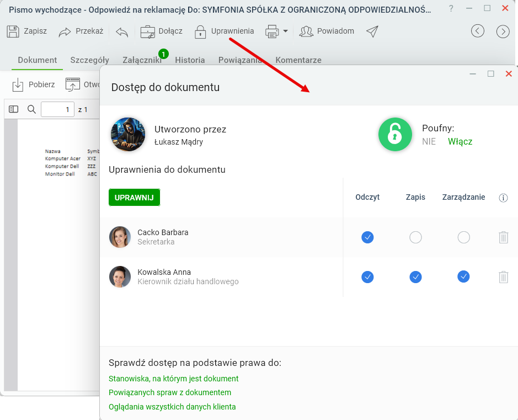This screenshot has height=420, width=518.
Task: Toggle Odczyt for Kowalska Anna
Action: (x=367, y=277)
